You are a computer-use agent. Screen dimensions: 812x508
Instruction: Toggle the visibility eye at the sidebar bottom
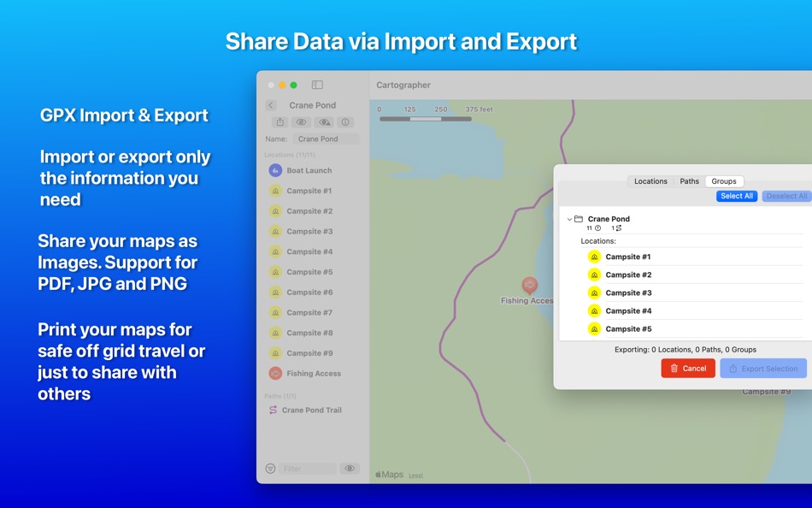tap(350, 468)
